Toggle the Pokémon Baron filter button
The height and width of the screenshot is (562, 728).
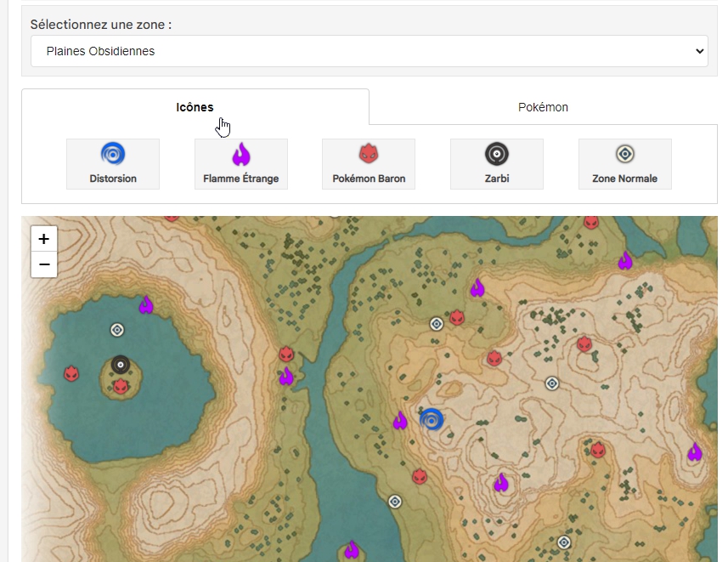369,163
